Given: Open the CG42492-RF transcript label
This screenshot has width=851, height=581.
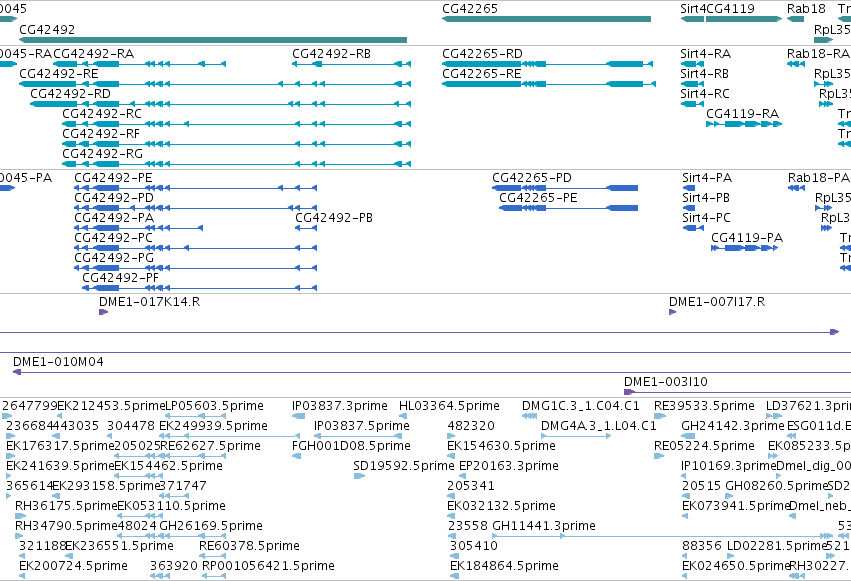Looking at the screenshot, I should 101,134.
